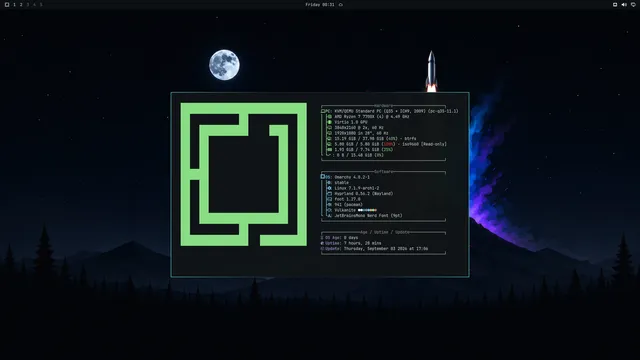Click the 'Virtio 1.0 GPU' text
Image resolution: width=640 pixels, height=360 pixels.
[351, 122]
